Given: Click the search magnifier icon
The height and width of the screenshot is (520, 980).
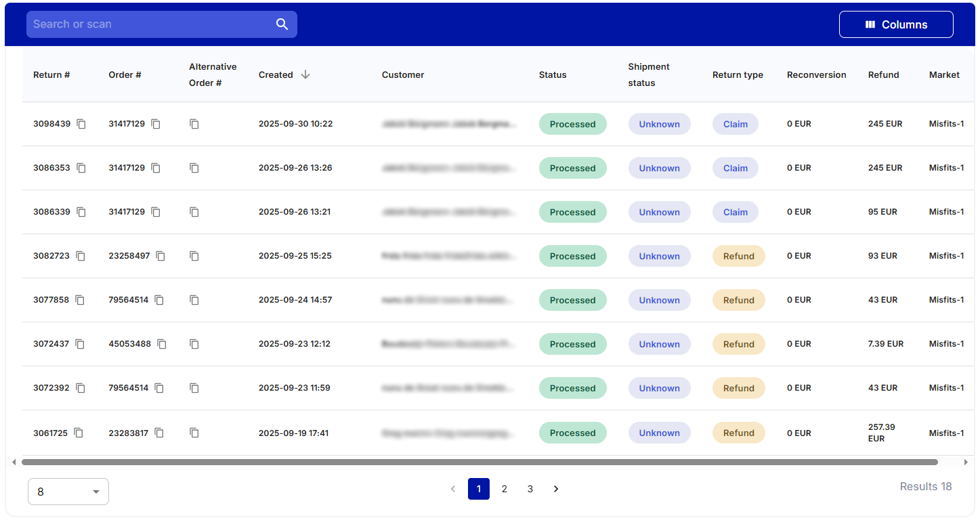Looking at the screenshot, I should click(282, 24).
